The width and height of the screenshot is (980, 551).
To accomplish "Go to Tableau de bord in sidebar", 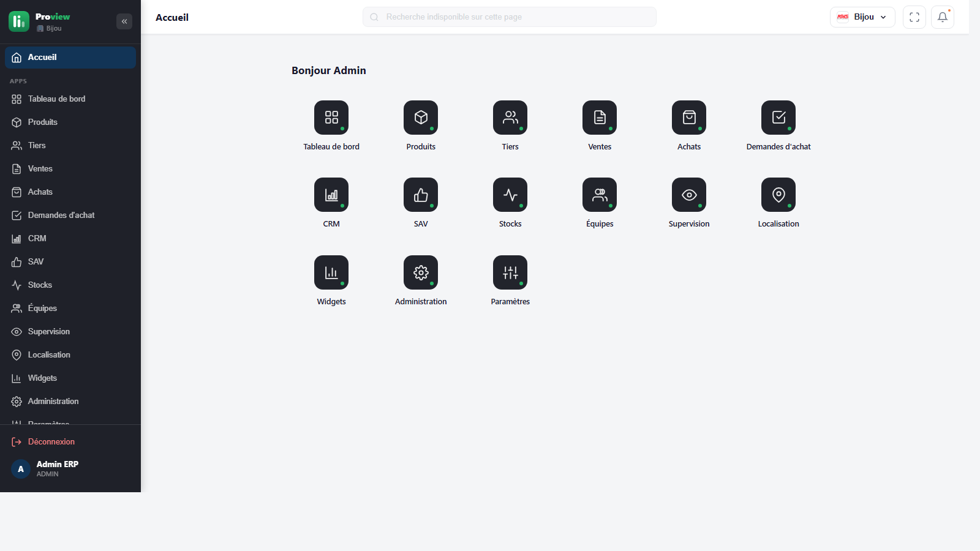I will click(x=70, y=99).
